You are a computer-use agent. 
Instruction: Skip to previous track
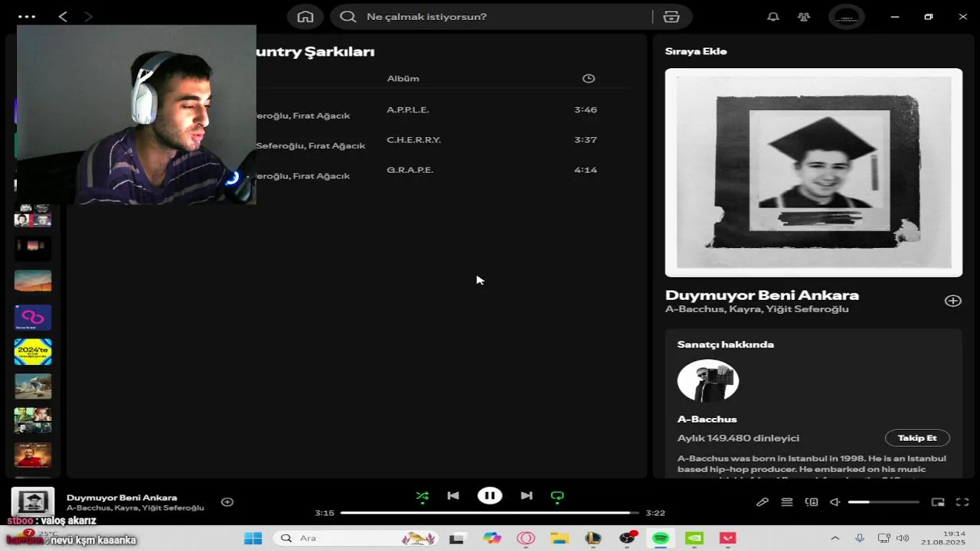[453, 496]
